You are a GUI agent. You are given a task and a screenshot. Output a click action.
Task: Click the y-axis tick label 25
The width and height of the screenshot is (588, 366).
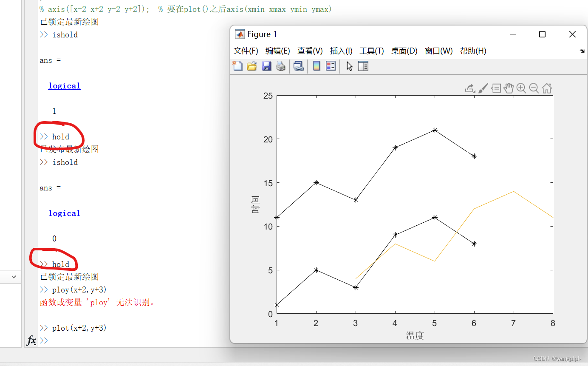pyautogui.click(x=267, y=95)
